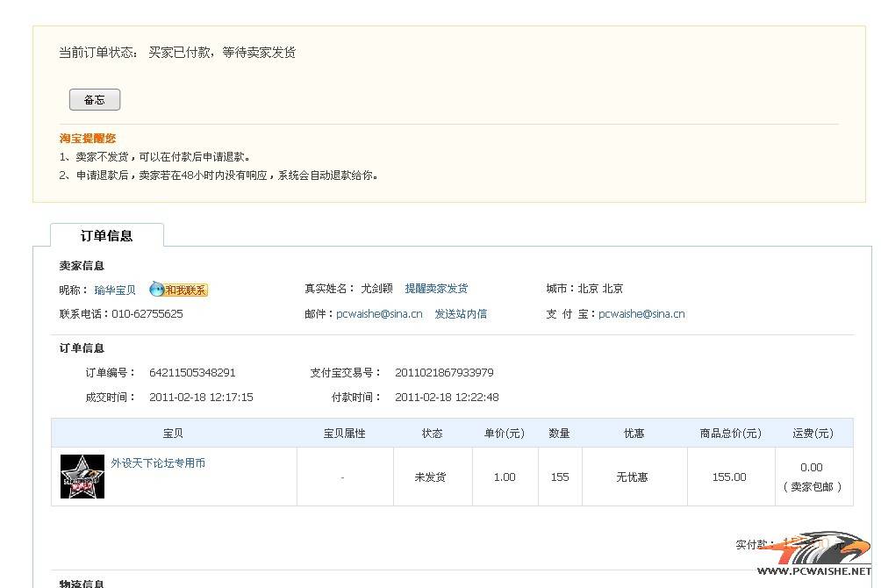Click the 宝贝 column header
The image size is (881, 588).
pyautogui.click(x=173, y=434)
